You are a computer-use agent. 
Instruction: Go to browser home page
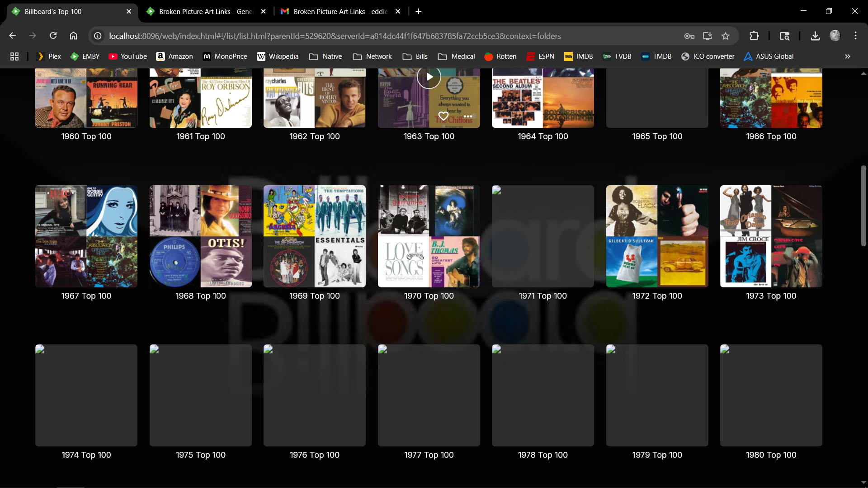coord(73,36)
